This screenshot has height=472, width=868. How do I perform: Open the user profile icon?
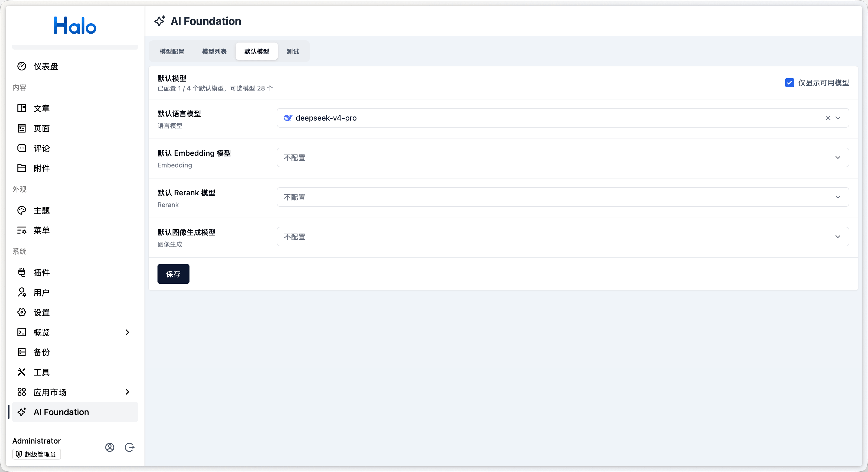click(x=110, y=447)
